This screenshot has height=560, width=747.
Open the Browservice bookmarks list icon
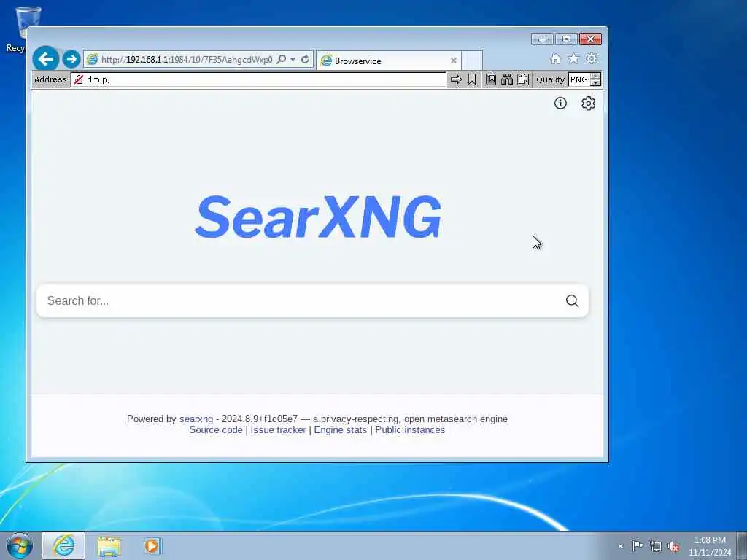491,79
